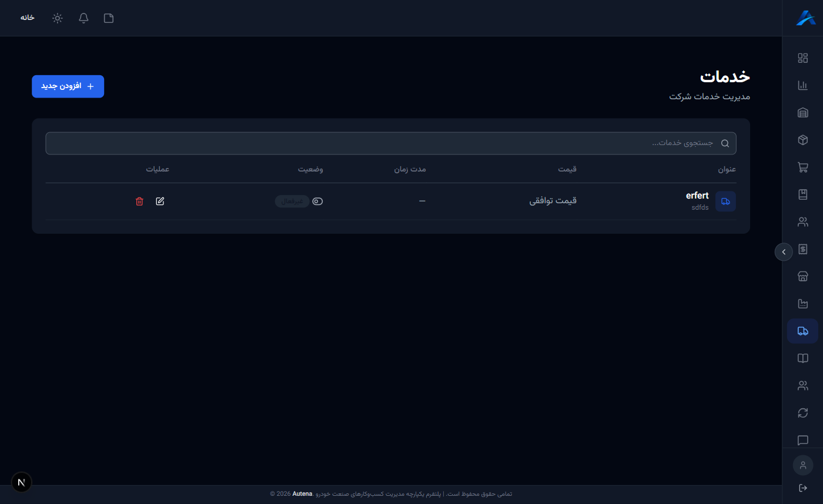
Task: Open the bookmark book sidebar icon
Action: pos(802,194)
